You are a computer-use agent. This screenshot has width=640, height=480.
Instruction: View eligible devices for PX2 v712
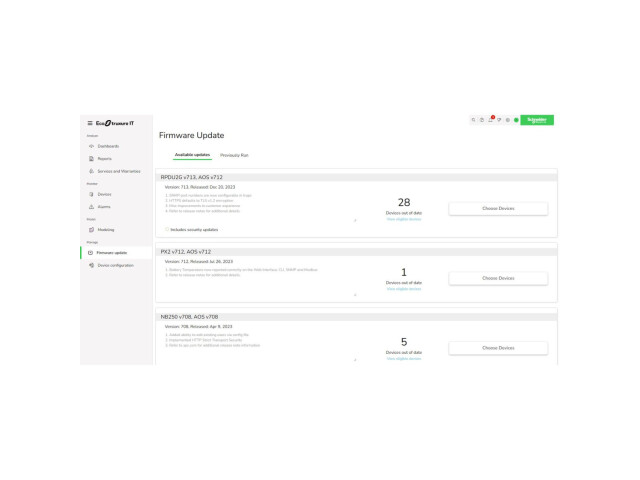click(x=404, y=289)
